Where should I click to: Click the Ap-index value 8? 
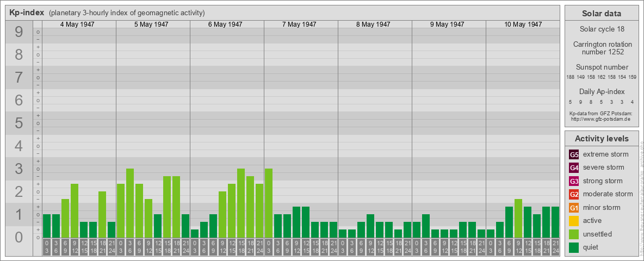tap(591, 102)
